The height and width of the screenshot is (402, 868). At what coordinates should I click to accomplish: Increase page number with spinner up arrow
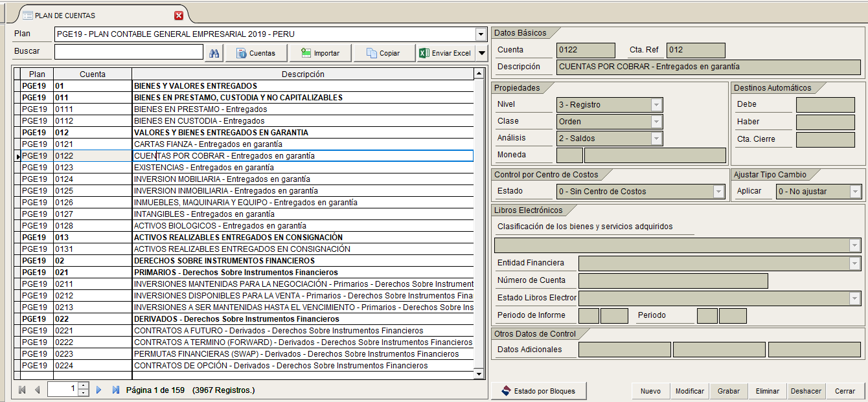pos(83,386)
